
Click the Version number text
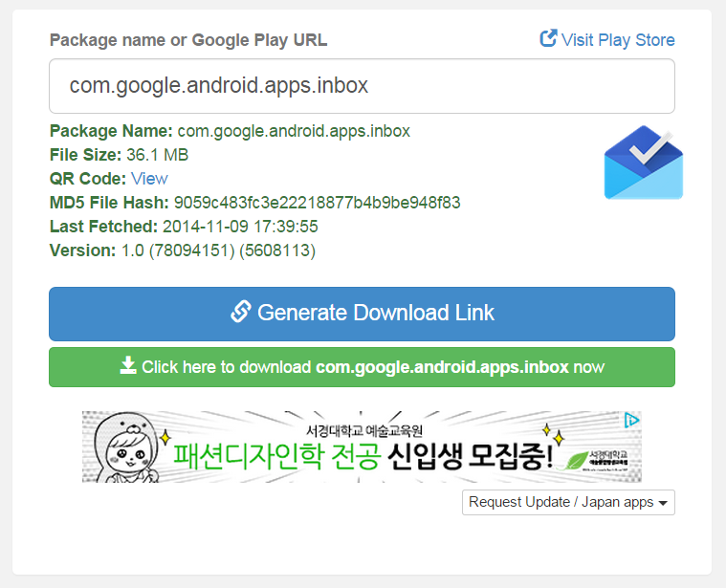tap(218, 250)
